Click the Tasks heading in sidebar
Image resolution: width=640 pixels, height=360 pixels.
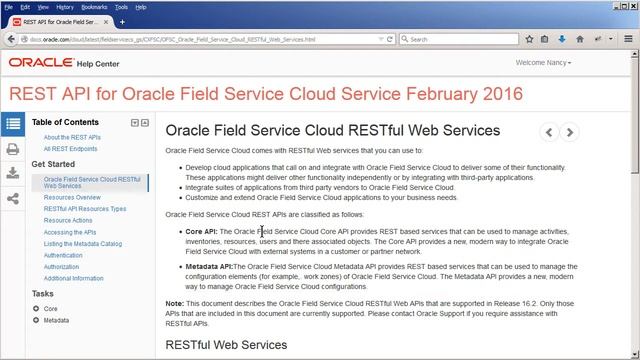(42, 293)
